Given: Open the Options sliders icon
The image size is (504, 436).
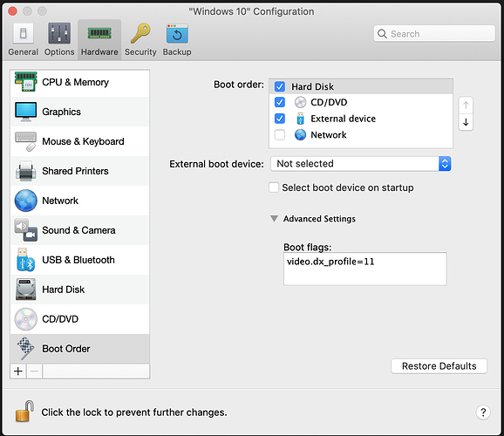Looking at the screenshot, I should coord(59,33).
